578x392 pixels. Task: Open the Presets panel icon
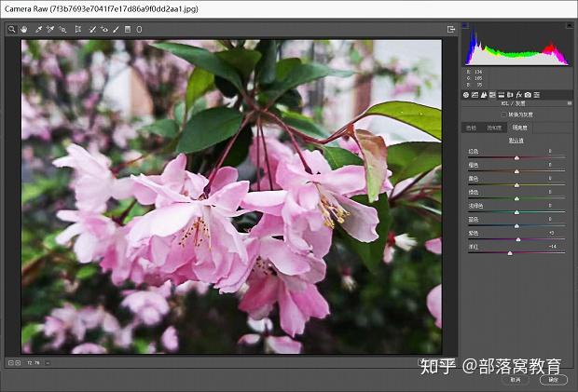coord(537,95)
